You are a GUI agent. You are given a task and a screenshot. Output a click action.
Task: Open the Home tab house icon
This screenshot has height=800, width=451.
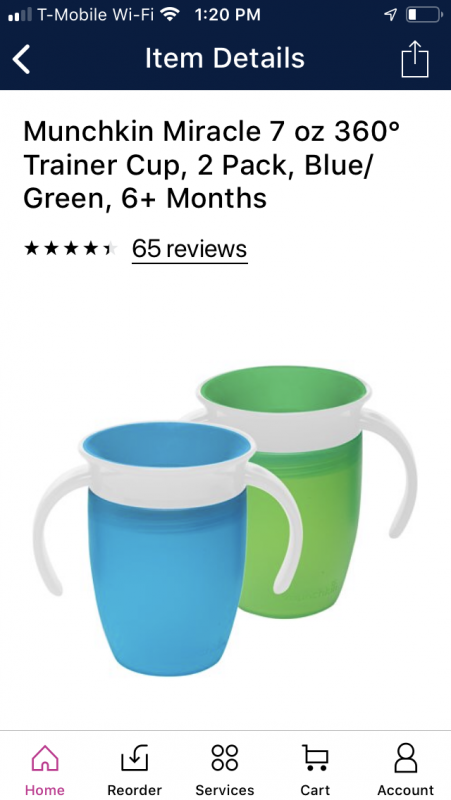tap(45, 758)
